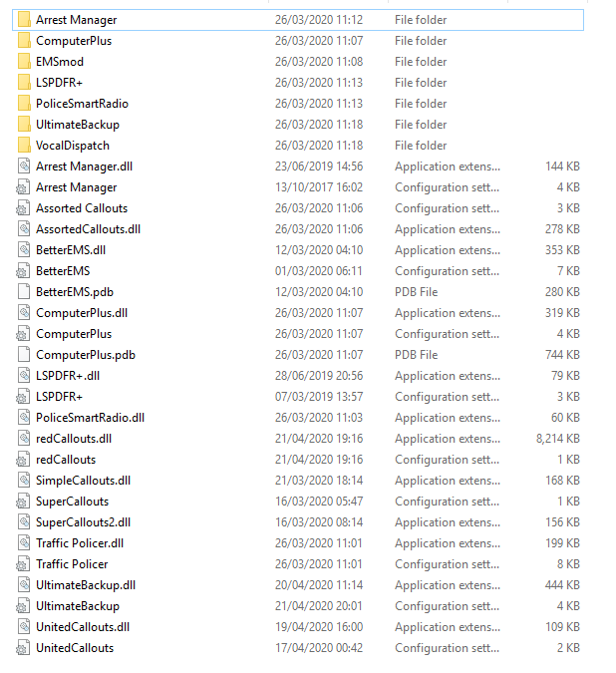Click the date '13/10/2017 16:02'

(x=319, y=187)
